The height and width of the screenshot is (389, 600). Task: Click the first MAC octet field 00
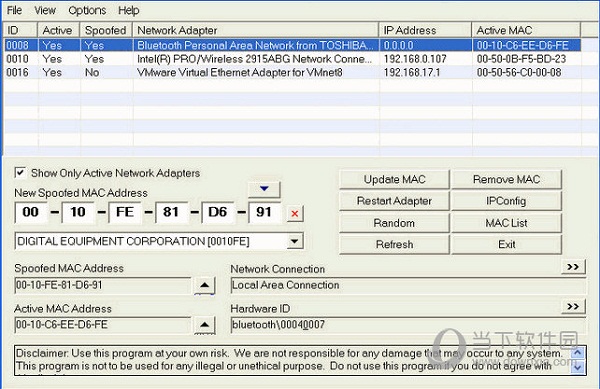[x=31, y=212]
